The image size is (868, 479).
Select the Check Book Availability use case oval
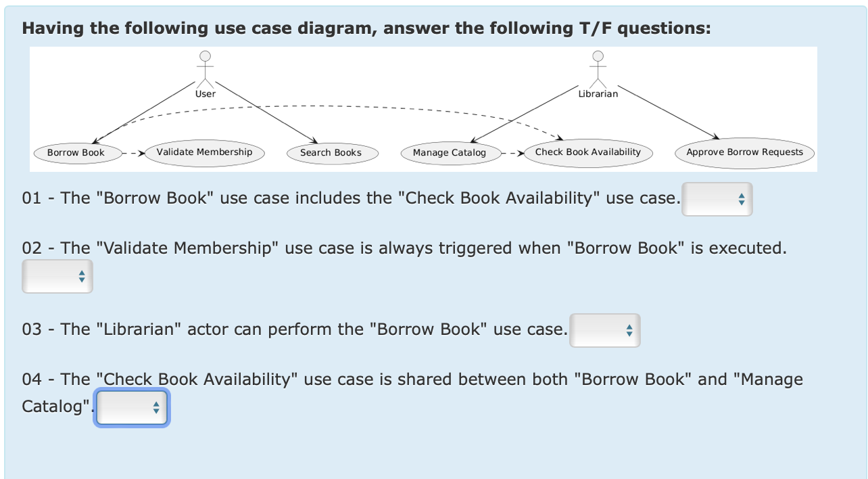tap(588, 153)
